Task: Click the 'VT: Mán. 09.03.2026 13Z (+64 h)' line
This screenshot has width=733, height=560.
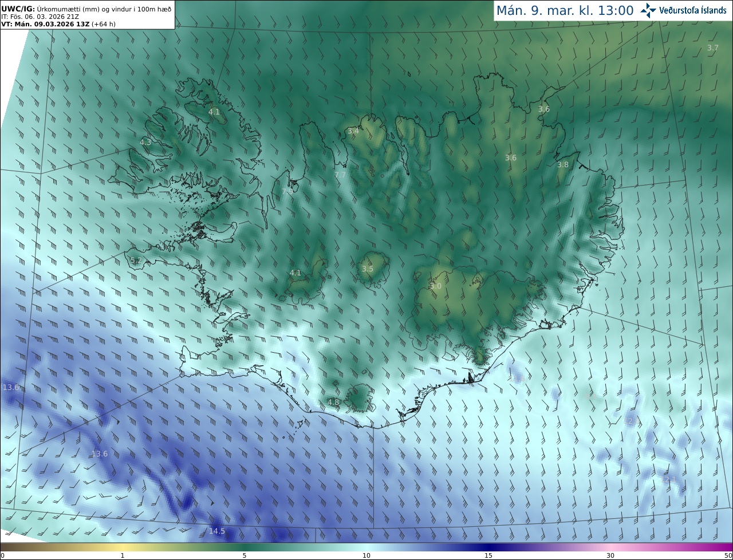Action: point(58,24)
